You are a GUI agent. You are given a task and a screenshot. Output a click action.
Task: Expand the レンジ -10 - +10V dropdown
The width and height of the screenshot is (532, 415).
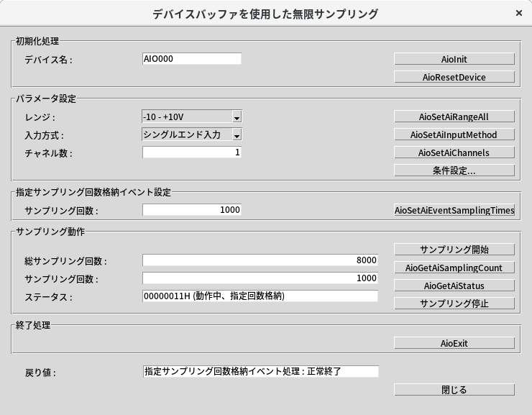[237, 117]
